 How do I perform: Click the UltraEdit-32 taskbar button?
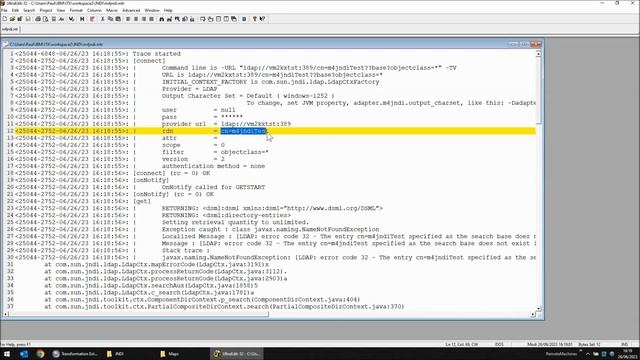pyautogui.click(x=237, y=354)
